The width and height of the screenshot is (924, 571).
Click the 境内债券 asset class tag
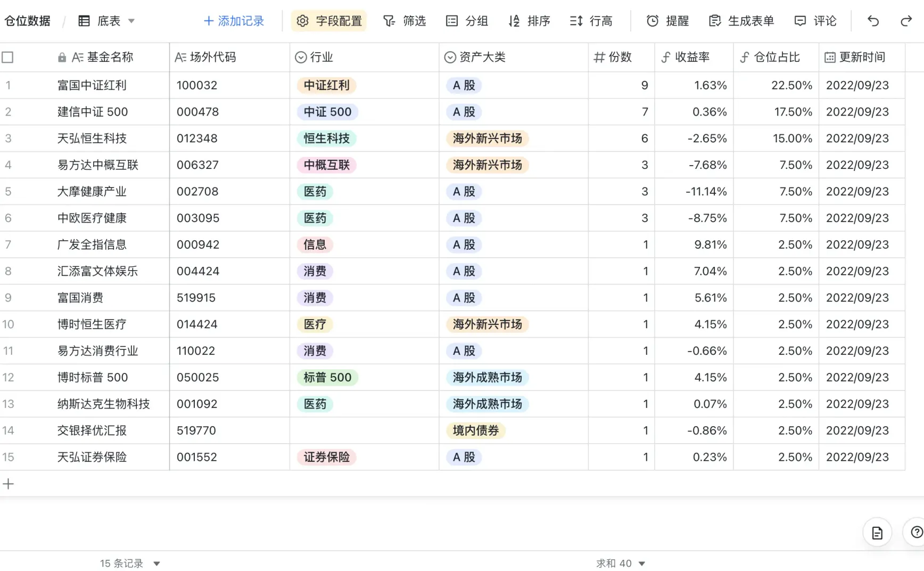click(x=476, y=431)
